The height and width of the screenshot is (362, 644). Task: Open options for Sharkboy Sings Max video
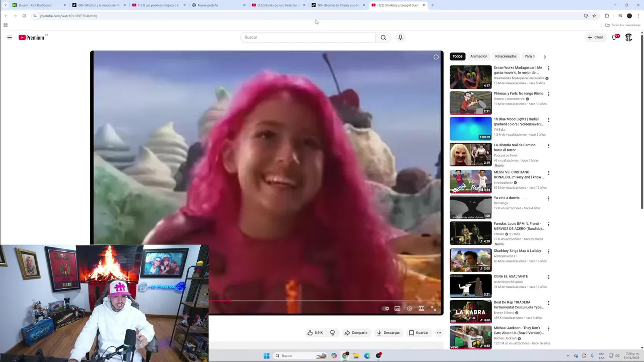click(x=548, y=251)
